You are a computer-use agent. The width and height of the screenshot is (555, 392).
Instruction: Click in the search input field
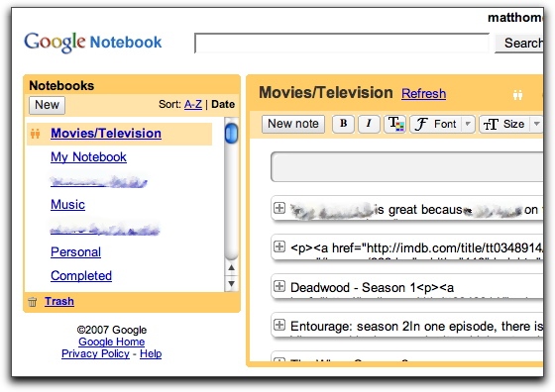click(x=342, y=44)
